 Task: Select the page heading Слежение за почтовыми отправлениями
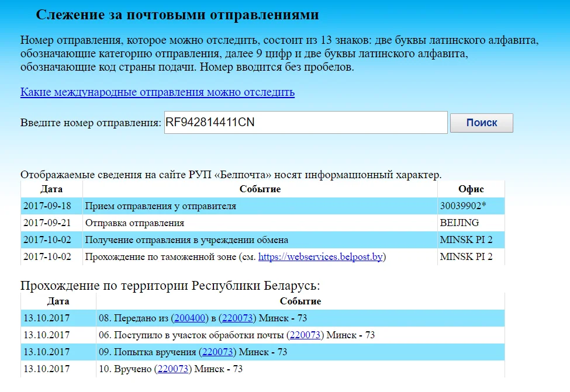tap(177, 15)
